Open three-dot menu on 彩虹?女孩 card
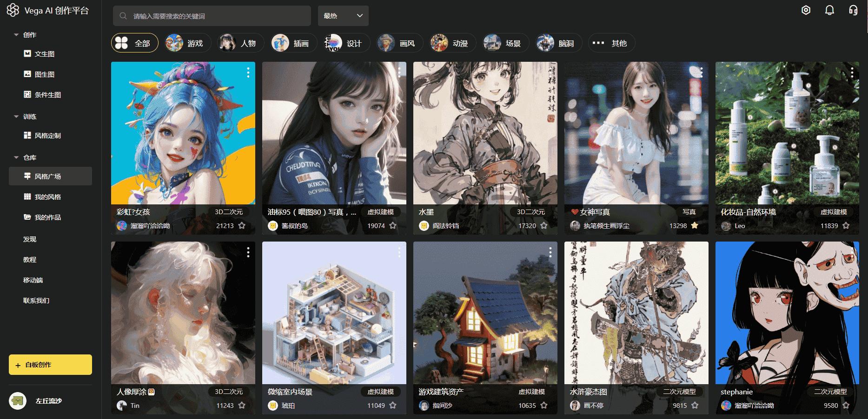The height and width of the screenshot is (419, 868). 248,72
